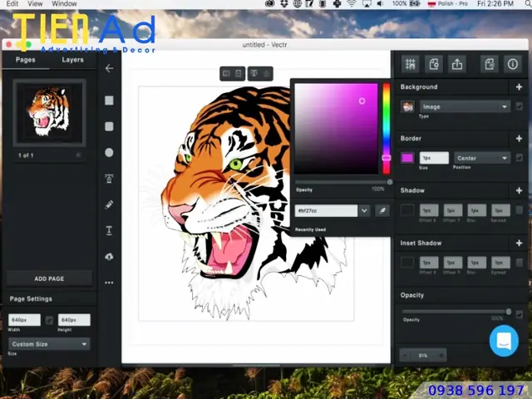Open the Custom Size page dropdown
The height and width of the screenshot is (399, 532).
point(49,344)
